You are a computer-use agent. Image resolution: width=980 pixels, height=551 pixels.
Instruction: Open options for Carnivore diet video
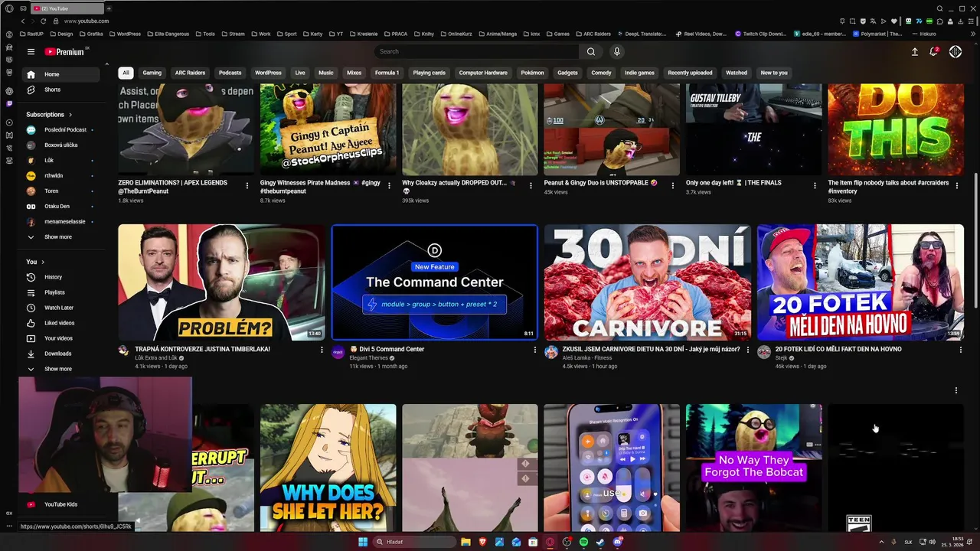[x=747, y=350]
